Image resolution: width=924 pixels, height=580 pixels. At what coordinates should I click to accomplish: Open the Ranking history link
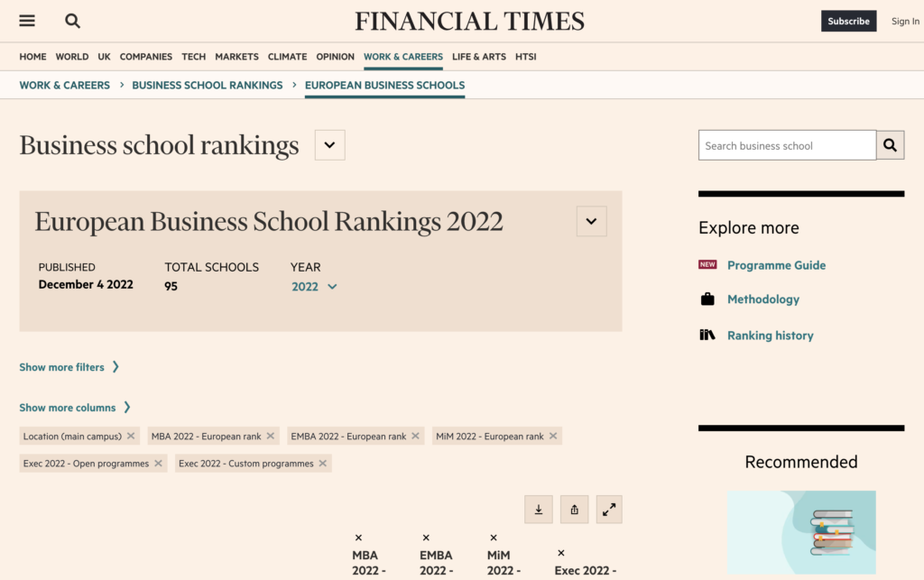[771, 335]
